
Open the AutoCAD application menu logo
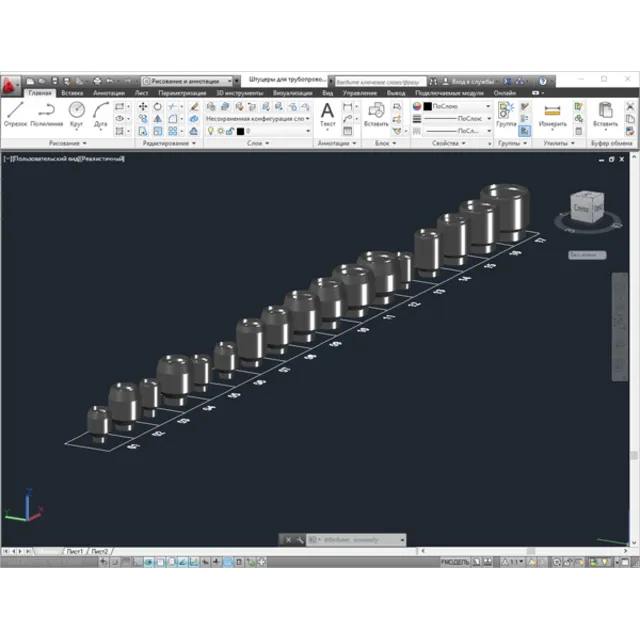[x=9, y=86]
